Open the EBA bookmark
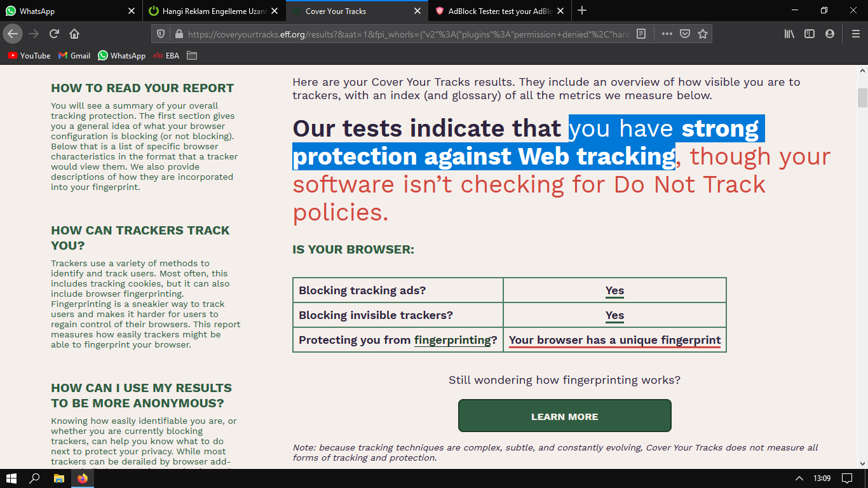This screenshot has height=488, width=868. click(166, 55)
